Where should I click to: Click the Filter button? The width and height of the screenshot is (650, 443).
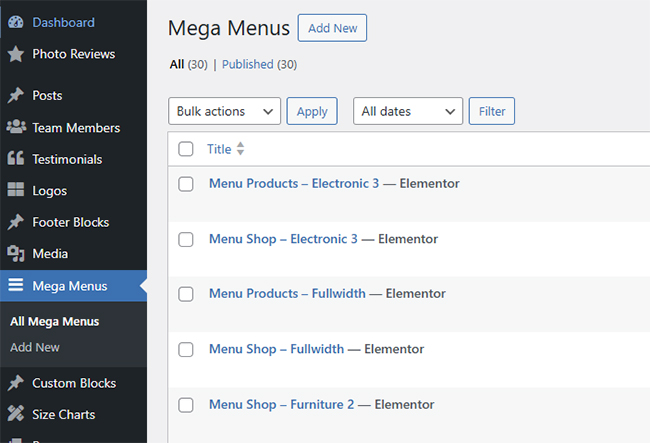click(492, 111)
